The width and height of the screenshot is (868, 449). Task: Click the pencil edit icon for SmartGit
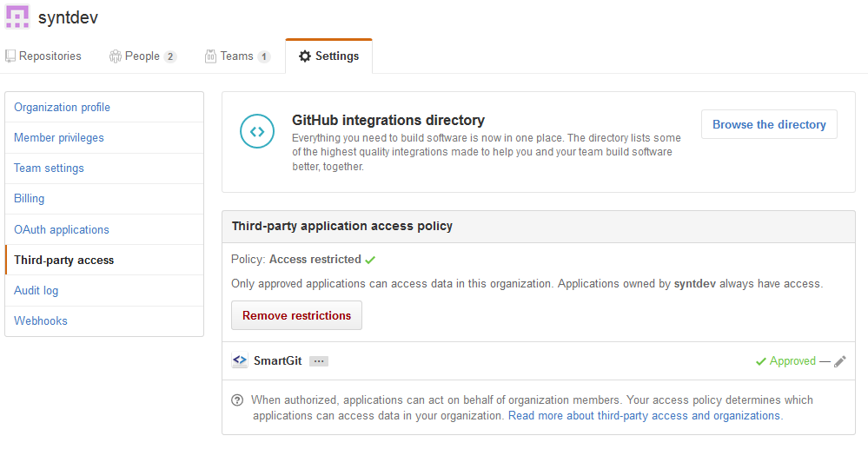pyautogui.click(x=839, y=361)
